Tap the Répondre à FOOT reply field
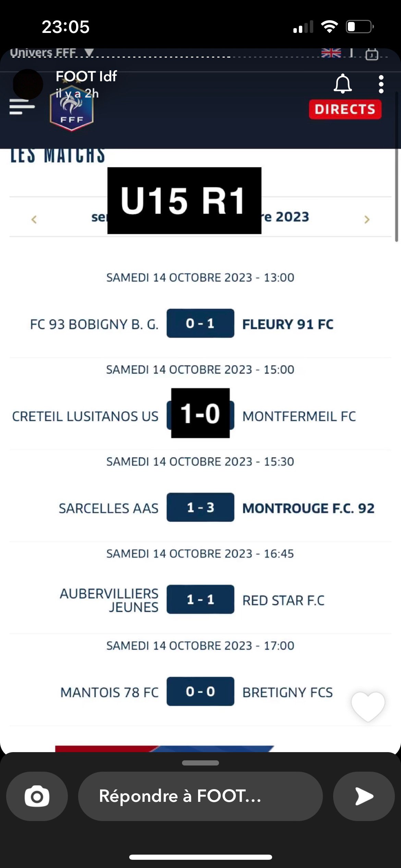This screenshot has height=868, width=401. tap(200, 796)
